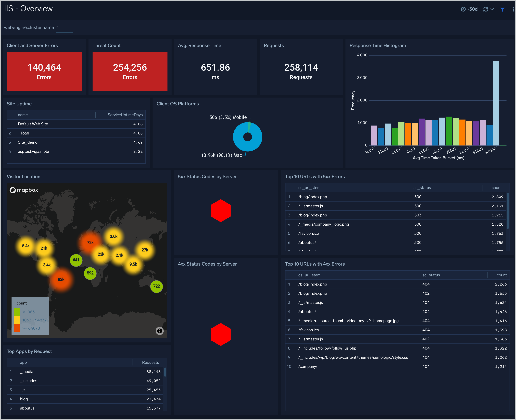Click the tall >1000 histogram bar
Image resolution: width=516 pixels, height=420 pixels.
pyautogui.click(x=496, y=103)
